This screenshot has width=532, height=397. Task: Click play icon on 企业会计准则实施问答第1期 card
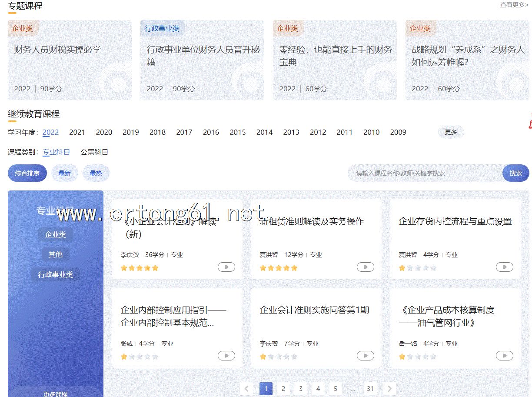coord(365,356)
